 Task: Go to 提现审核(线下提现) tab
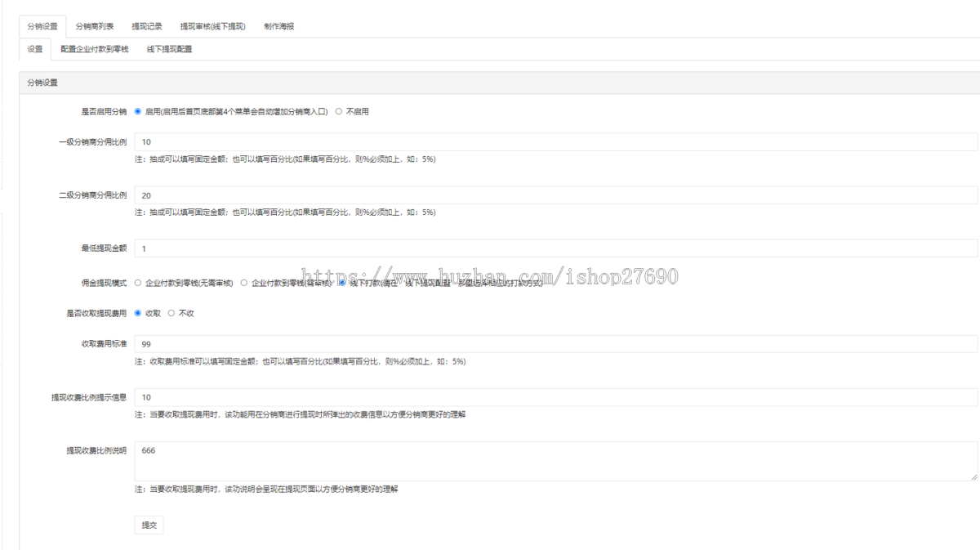click(x=212, y=26)
